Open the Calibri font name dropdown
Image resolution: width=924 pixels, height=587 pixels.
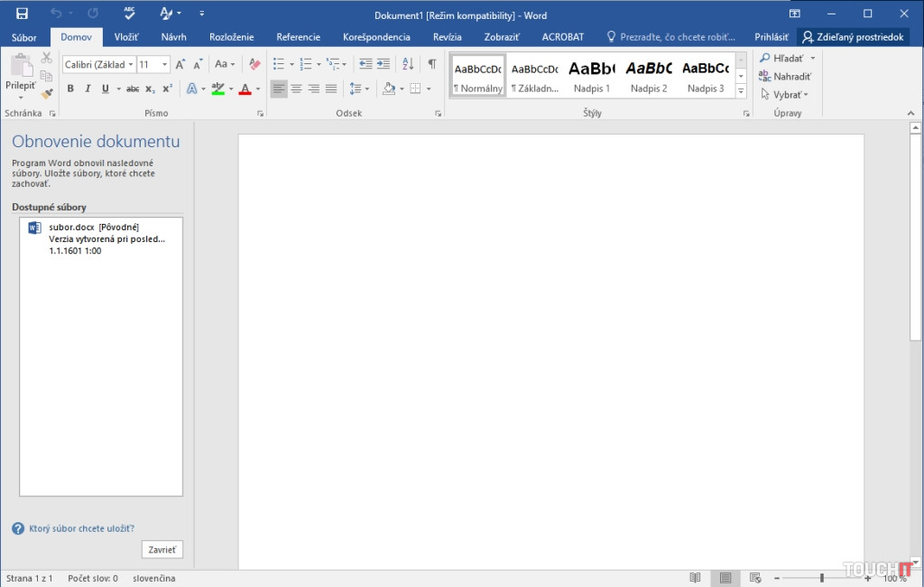(131, 65)
